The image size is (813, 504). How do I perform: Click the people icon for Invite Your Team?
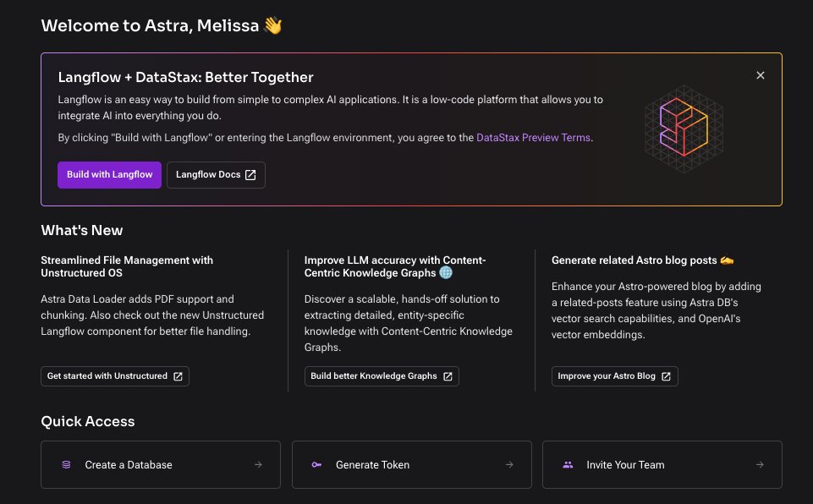pos(568,464)
